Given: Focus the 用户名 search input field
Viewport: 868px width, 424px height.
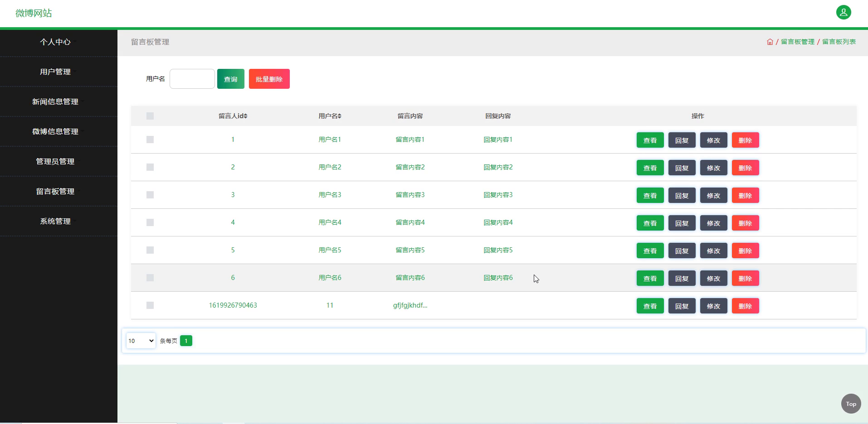Looking at the screenshot, I should click(192, 79).
